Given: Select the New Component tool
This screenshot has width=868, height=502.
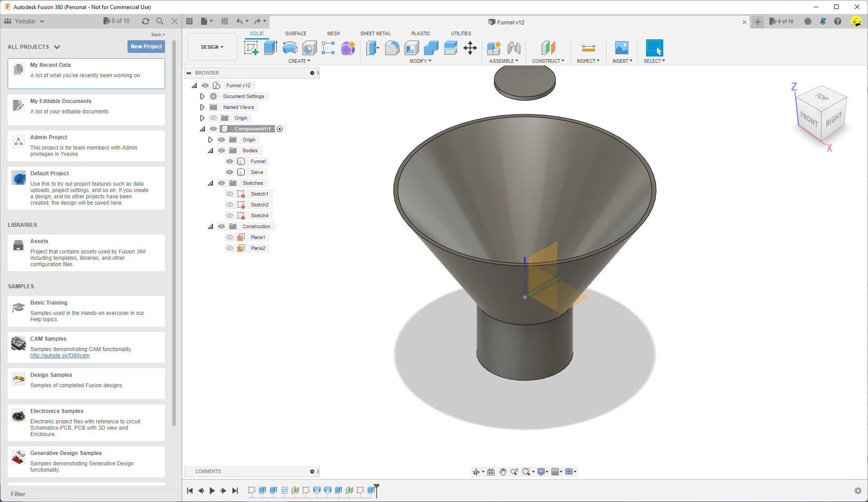Looking at the screenshot, I should tap(494, 48).
